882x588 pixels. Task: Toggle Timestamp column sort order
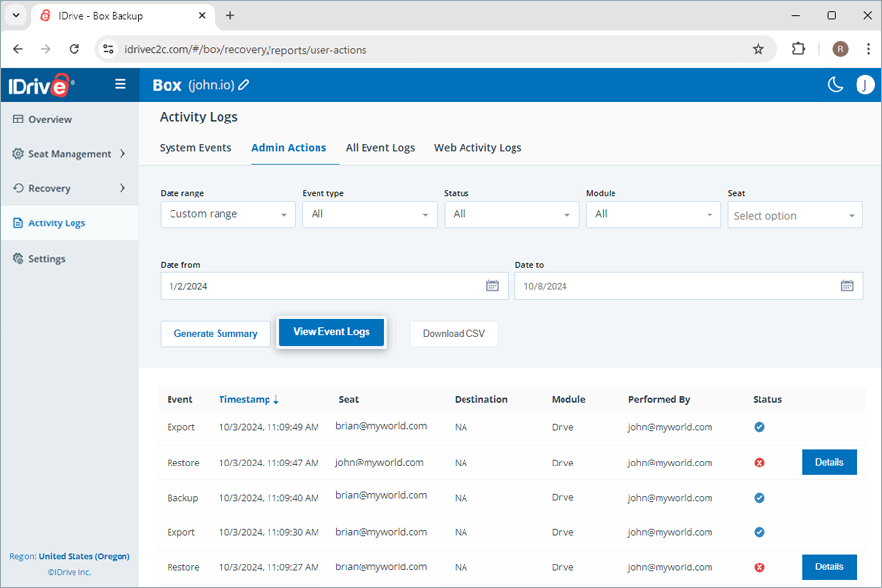tap(248, 399)
